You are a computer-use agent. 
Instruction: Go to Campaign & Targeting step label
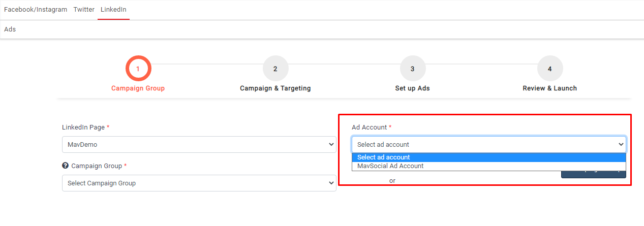[275, 88]
